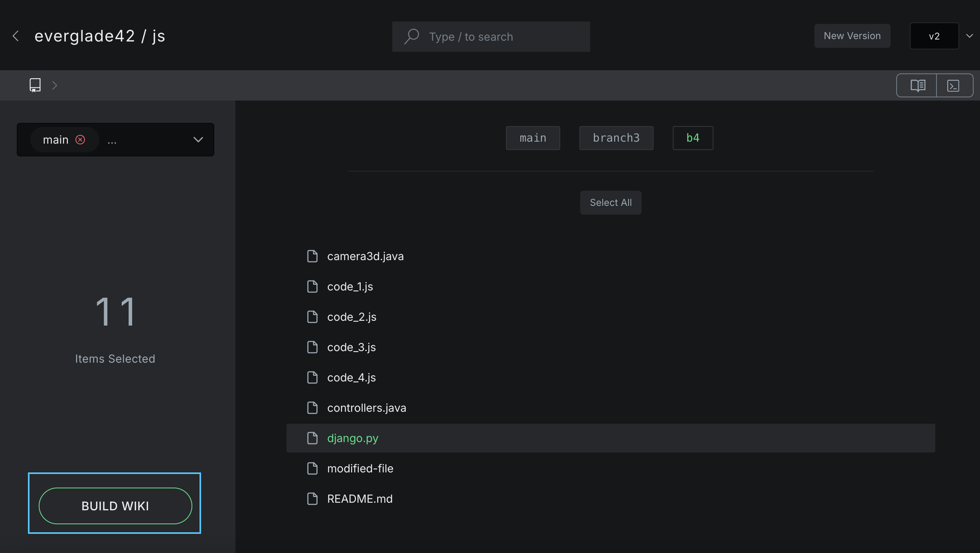980x553 pixels.
Task: Click file icon beside code_3.js
Action: (312, 347)
